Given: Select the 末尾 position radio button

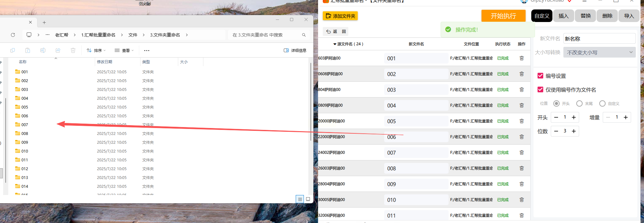Looking at the screenshot, I should [579, 103].
